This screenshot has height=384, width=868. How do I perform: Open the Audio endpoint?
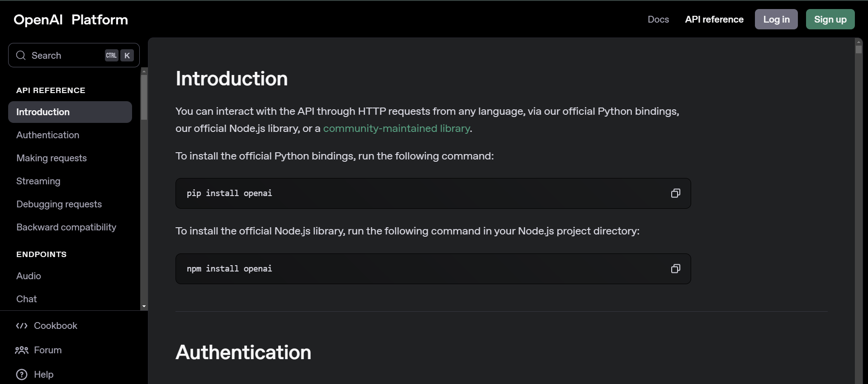[x=28, y=276]
